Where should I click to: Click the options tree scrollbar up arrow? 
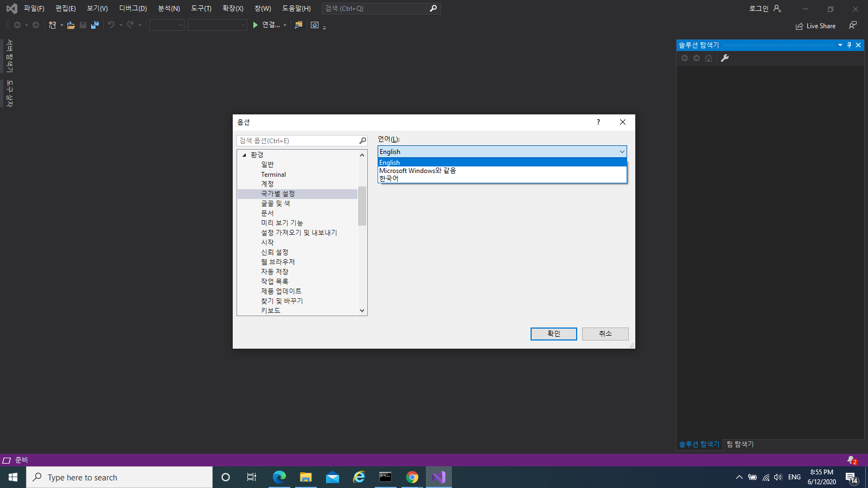click(362, 155)
